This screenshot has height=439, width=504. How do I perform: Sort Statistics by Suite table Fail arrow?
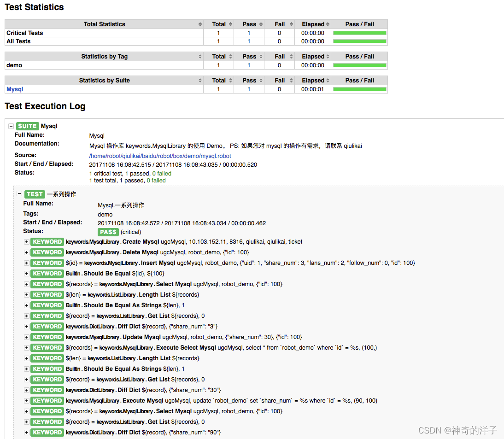pyautogui.click(x=291, y=81)
